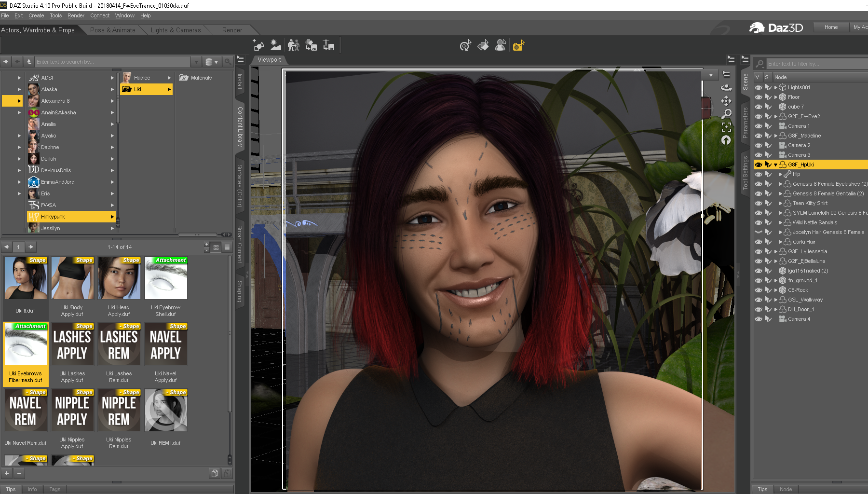Click the environment landscape toolbar icon
The width and height of the screenshot is (868, 494).
point(276,45)
